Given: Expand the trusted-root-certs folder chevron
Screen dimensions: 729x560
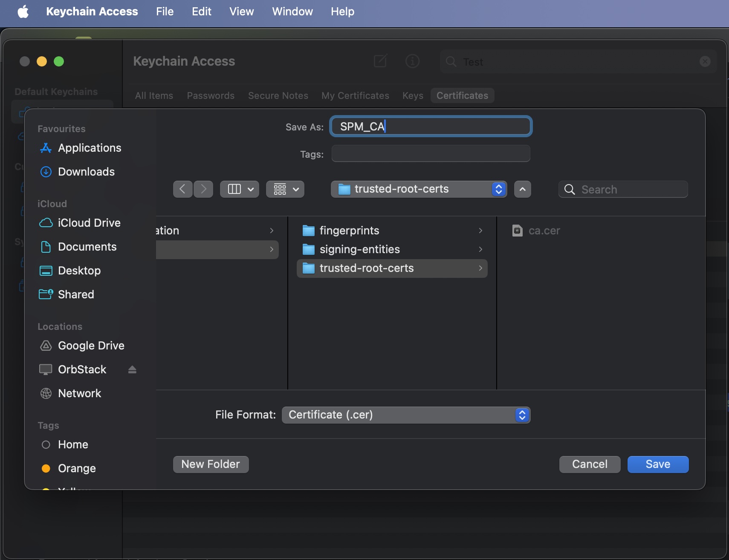Looking at the screenshot, I should pyautogui.click(x=480, y=268).
